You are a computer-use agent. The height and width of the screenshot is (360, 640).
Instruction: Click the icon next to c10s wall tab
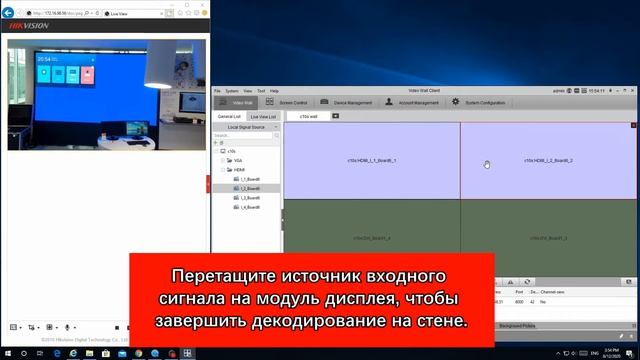point(336,116)
